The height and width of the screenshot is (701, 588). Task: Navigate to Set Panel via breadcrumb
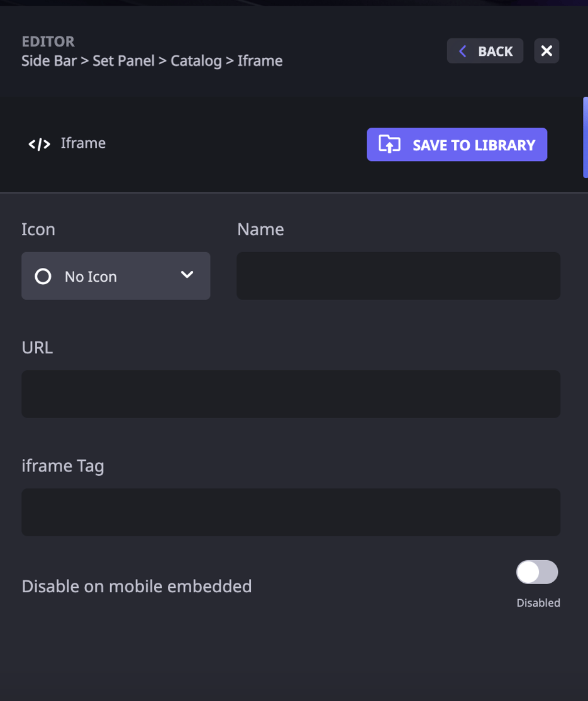pos(123,61)
